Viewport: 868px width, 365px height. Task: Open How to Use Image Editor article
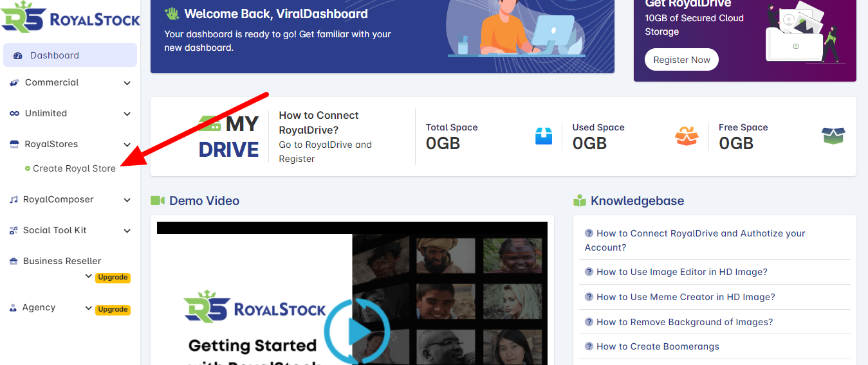pos(682,272)
